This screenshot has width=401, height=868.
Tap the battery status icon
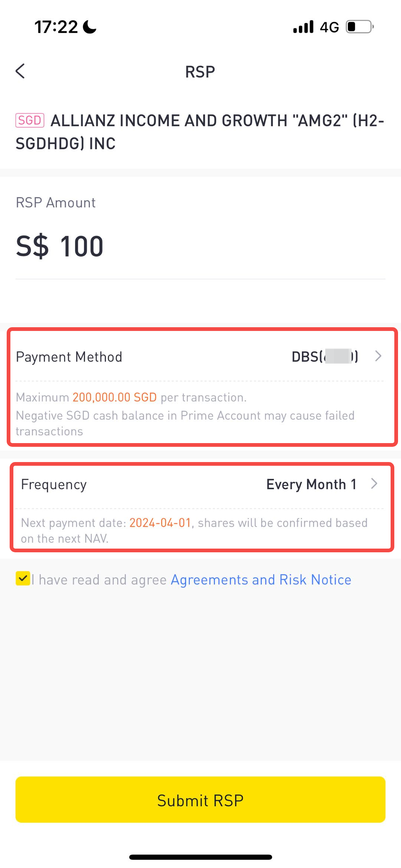[x=359, y=27]
